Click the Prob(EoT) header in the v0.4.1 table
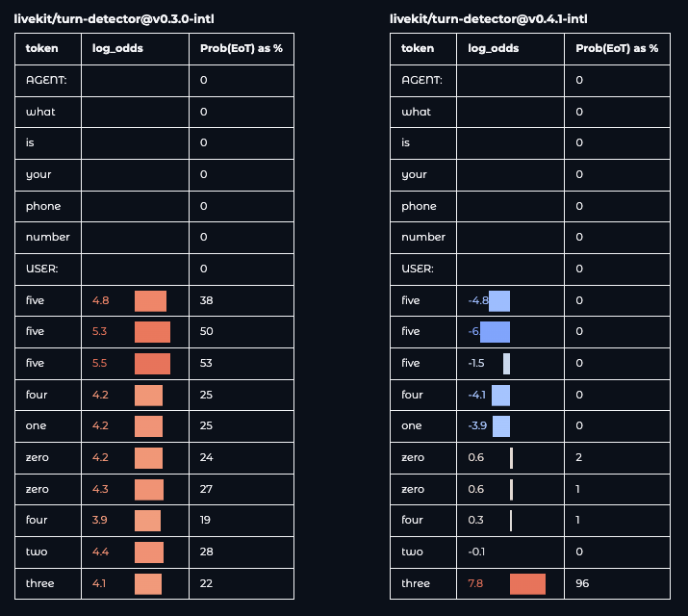688x616 pixels. [x=617, y=48]
